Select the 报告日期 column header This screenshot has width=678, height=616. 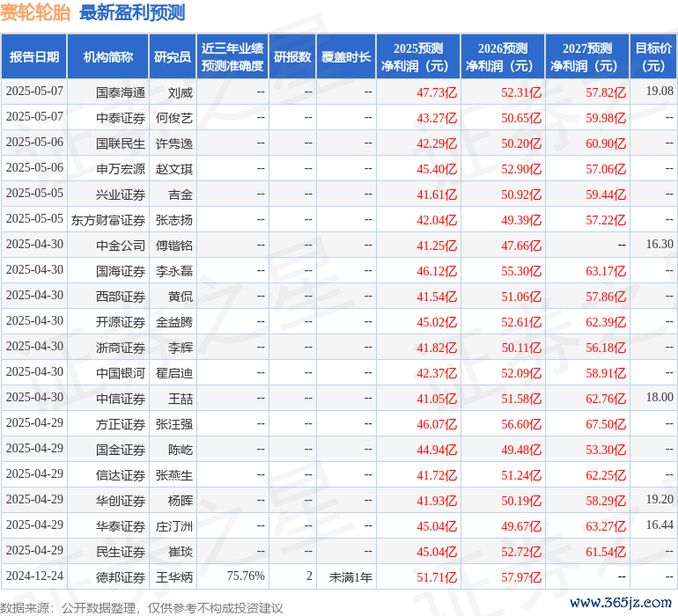coord(34,57)
